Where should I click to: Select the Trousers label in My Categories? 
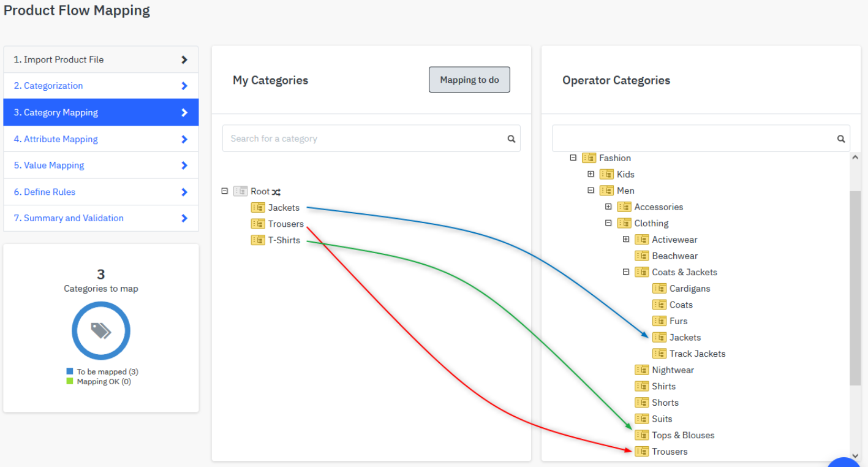click(x=286, y=224)
